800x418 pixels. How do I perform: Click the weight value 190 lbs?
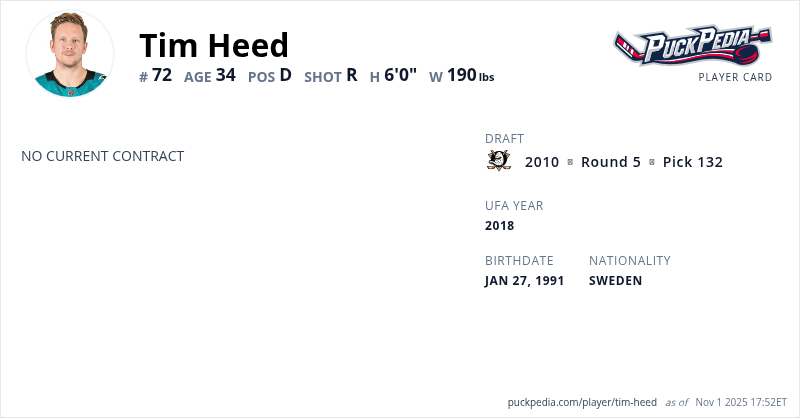click(470, 75)
